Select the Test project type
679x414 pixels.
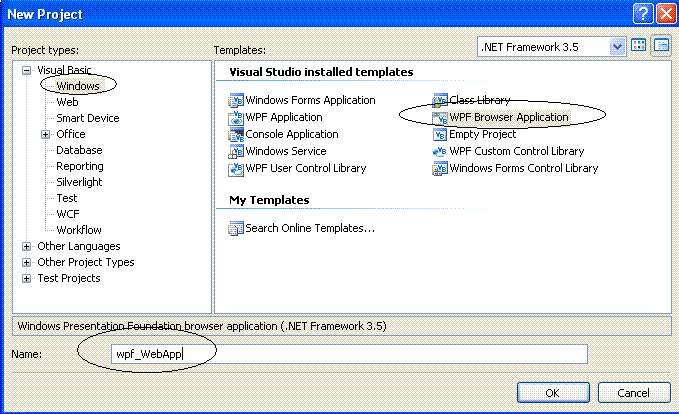tap(67, 198)
